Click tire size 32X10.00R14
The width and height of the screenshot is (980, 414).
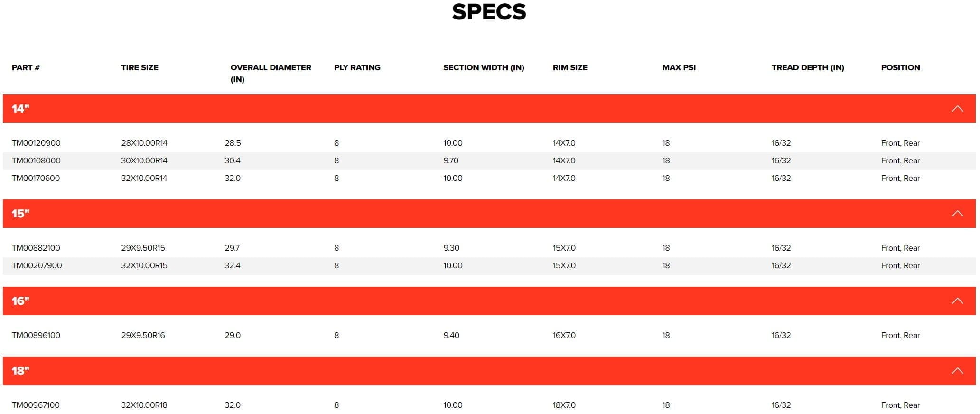click(144, 178)
